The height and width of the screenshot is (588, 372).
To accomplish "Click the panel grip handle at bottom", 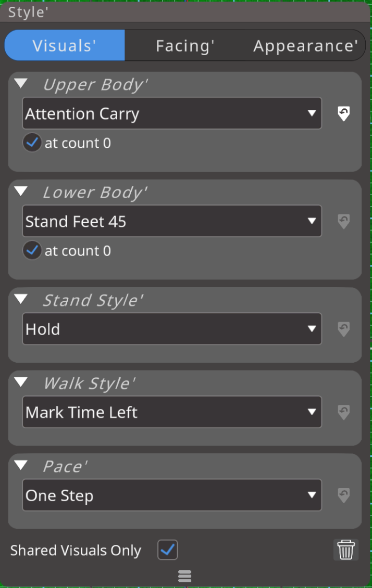I will [185, 576].
